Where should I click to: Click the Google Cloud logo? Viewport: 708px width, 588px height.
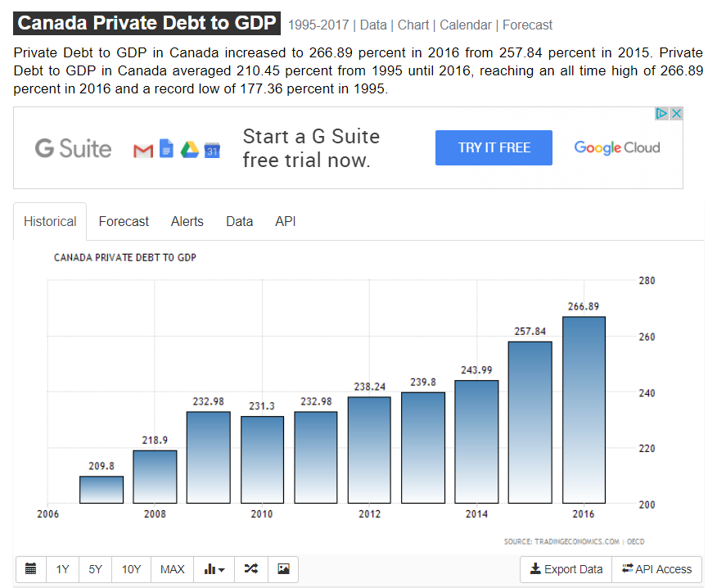point(616,148)
